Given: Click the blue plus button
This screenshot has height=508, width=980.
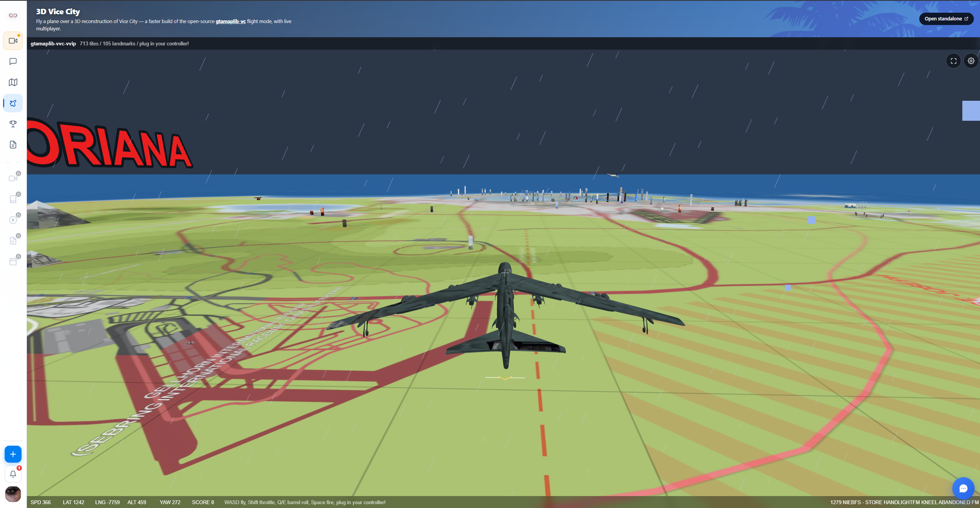Looking at the screenshot, I should point(13,454).
